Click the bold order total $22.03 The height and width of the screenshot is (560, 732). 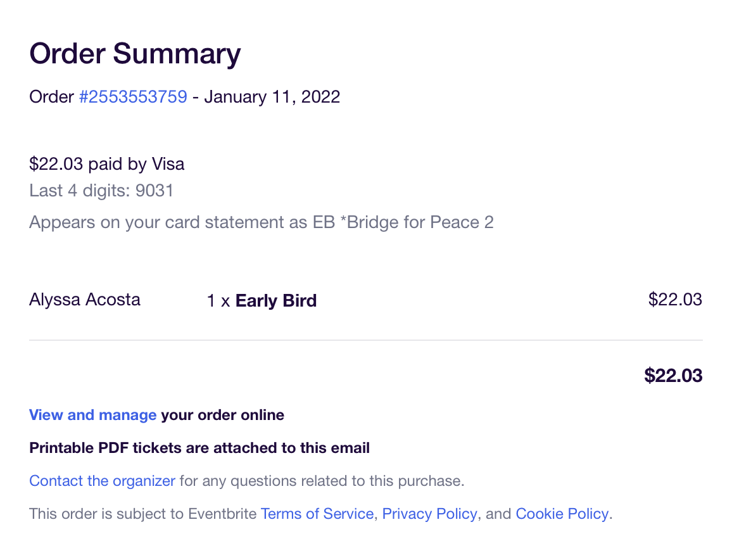pyautogui.click(x=673, y=376)
